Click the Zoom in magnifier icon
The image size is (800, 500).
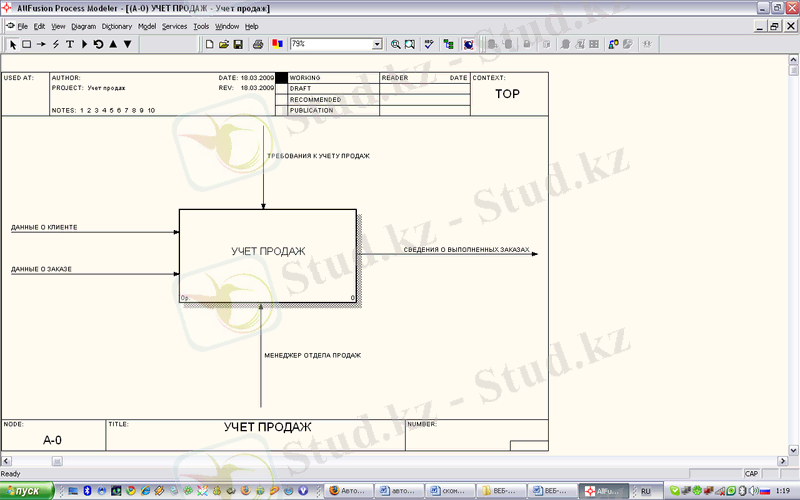[x=396, y=44]
